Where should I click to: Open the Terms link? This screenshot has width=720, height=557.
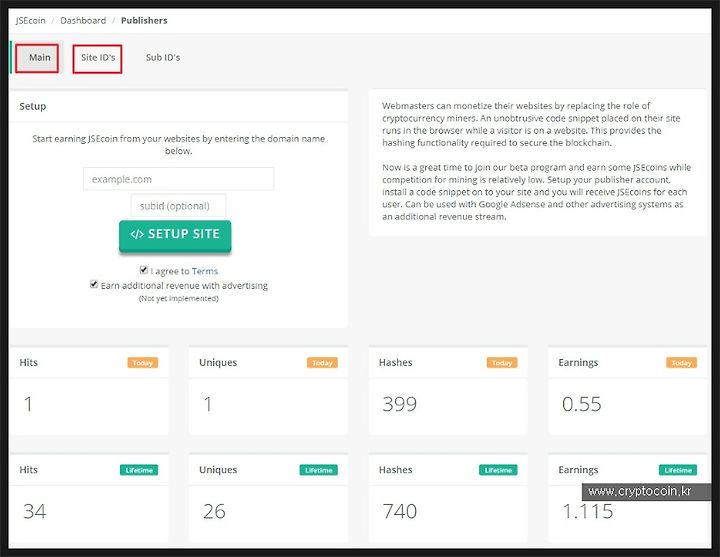205,271
